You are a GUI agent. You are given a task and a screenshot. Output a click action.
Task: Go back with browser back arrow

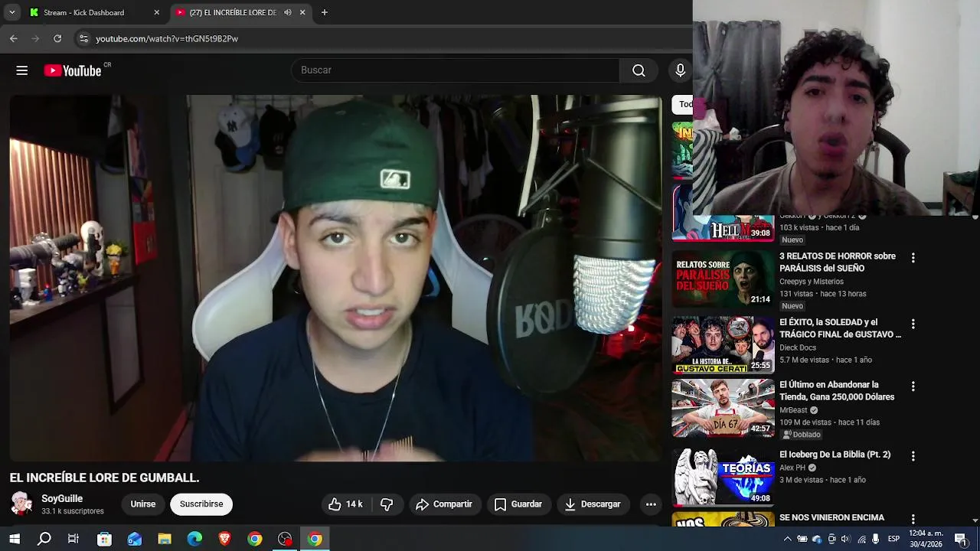coord(14,38)
